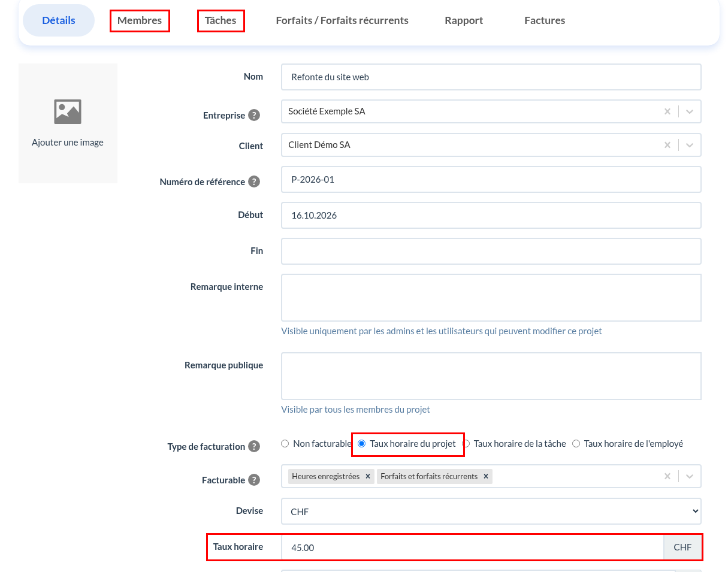Open the Membres tab
The width and height of the screenshot is (728, 572).
point(140,20)
